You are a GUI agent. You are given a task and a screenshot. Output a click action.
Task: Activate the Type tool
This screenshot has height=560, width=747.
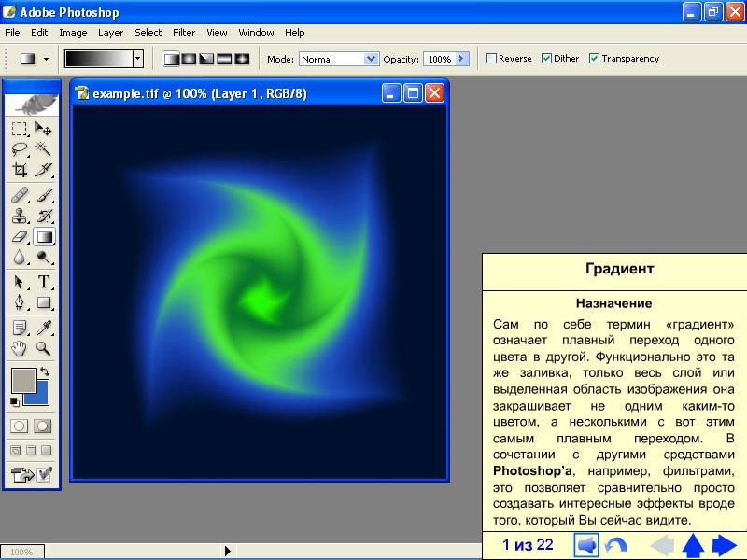(x=44, y=282)
